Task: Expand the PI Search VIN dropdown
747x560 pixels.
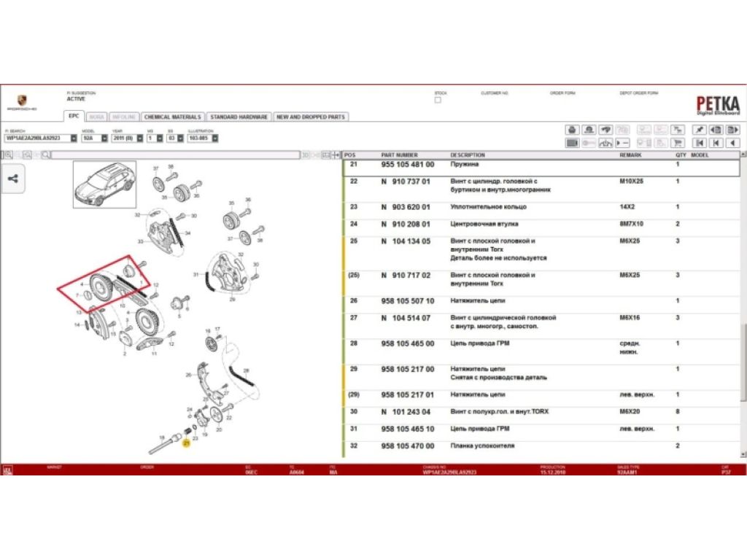Action: 74,138
